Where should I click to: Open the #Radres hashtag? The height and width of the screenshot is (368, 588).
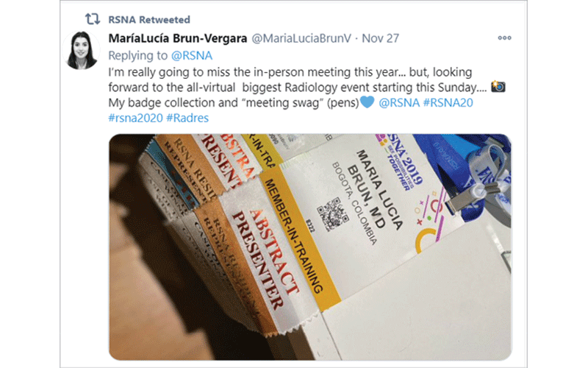[x=187, y=118]
